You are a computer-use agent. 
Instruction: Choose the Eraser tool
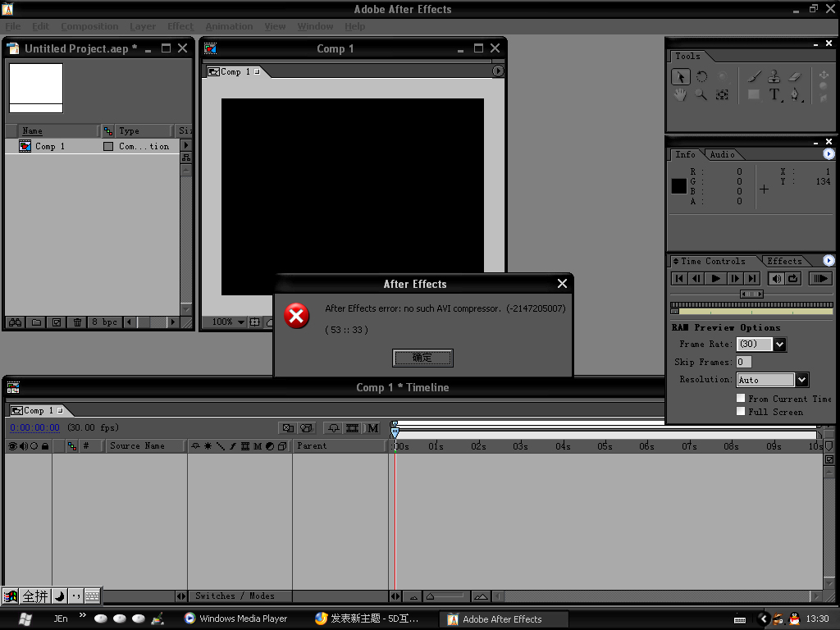[x=795, y=77]
